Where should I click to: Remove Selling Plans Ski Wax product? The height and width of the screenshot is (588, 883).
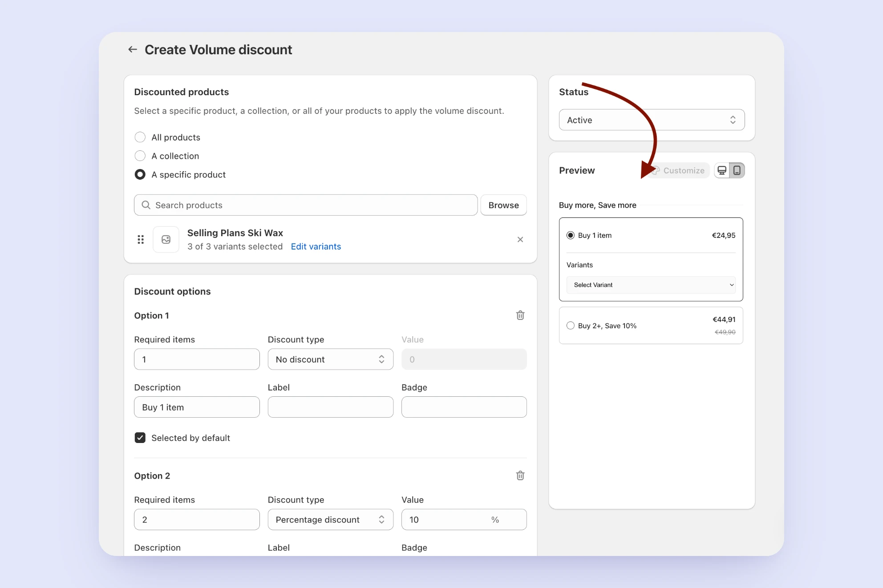click(520, 240)
